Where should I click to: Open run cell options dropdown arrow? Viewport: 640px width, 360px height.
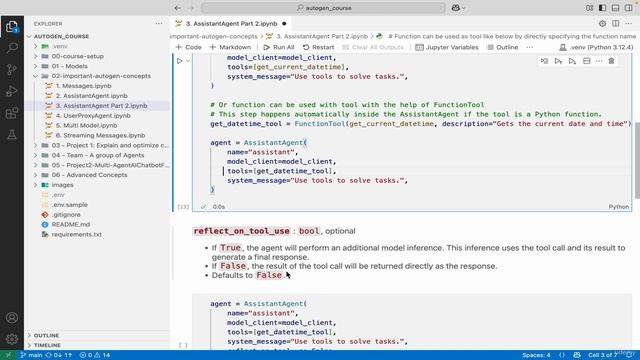pos(188,61)
